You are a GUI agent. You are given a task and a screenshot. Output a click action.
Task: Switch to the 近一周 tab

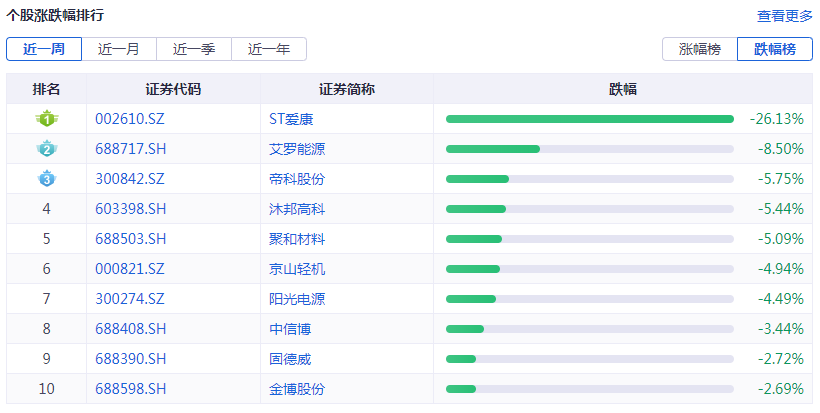(x=44, y=49)
